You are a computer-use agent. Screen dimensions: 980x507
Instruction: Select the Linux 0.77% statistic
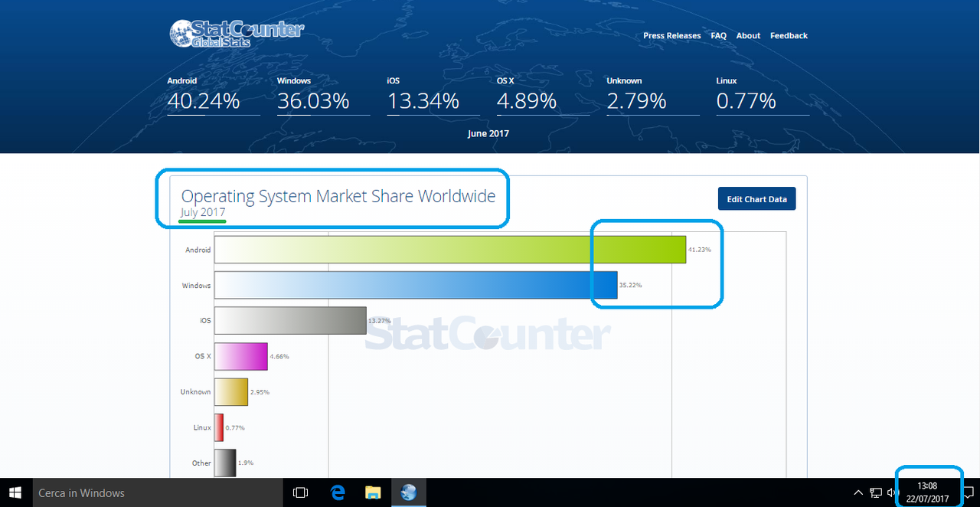point(763,95)
